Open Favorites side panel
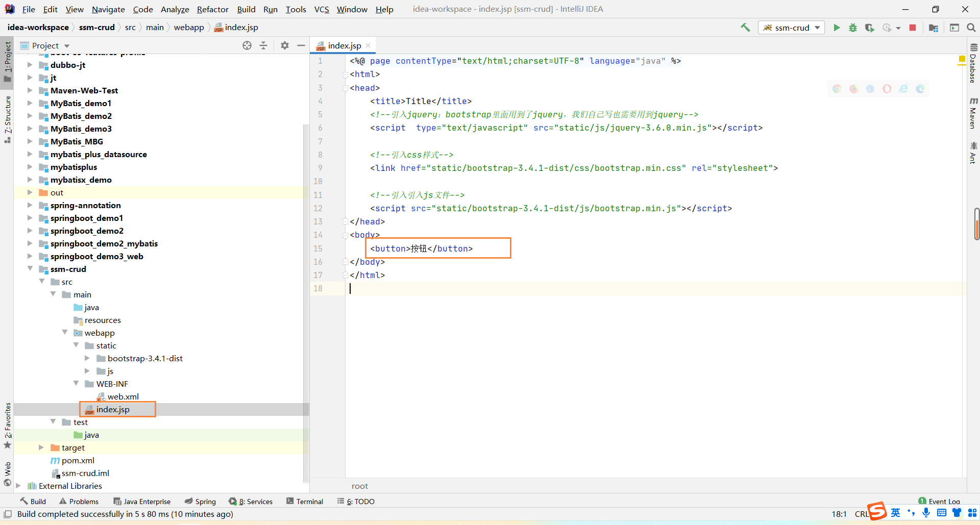 click(x=7, y=426)
